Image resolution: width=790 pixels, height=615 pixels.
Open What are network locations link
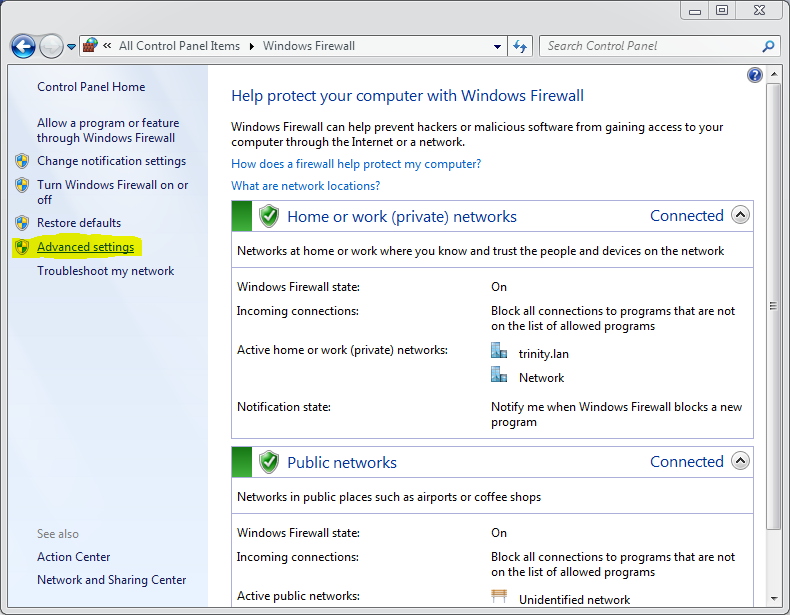pyautogui.click(x=306, y=186)
